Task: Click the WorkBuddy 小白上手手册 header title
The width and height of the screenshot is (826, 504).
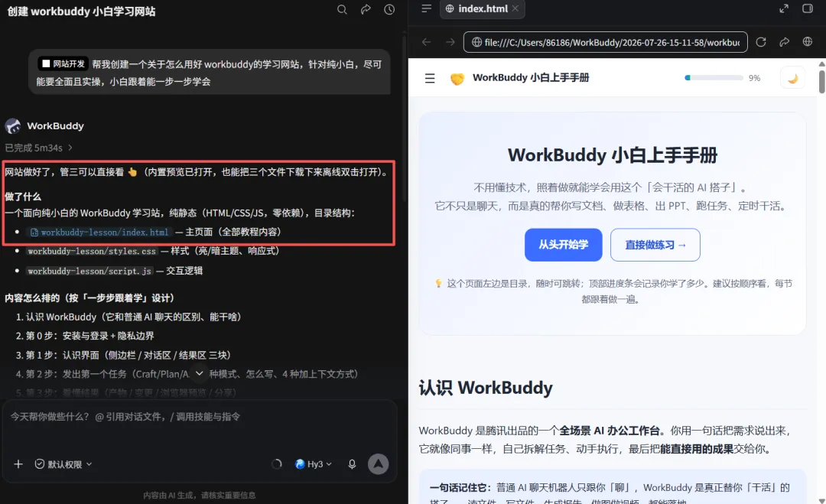Action: (531, 78)
